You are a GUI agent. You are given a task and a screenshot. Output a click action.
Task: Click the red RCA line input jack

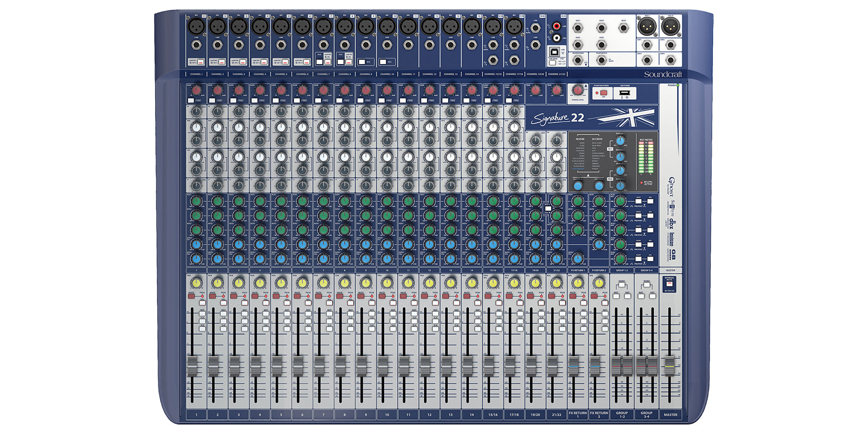557,26
